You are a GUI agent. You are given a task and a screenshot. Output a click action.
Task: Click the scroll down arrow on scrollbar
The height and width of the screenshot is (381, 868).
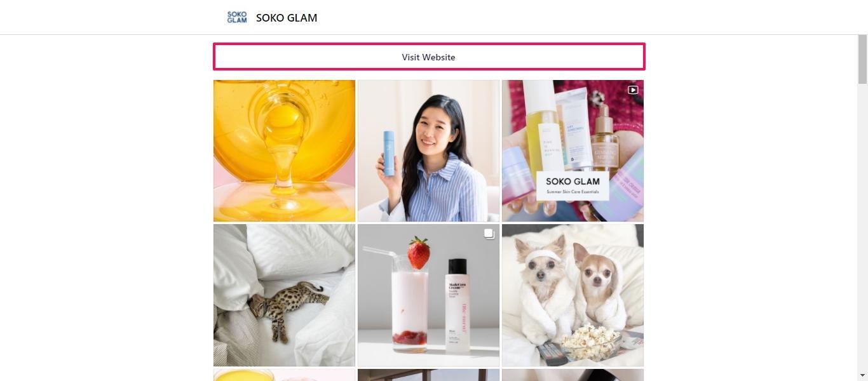tap(862, 376)
